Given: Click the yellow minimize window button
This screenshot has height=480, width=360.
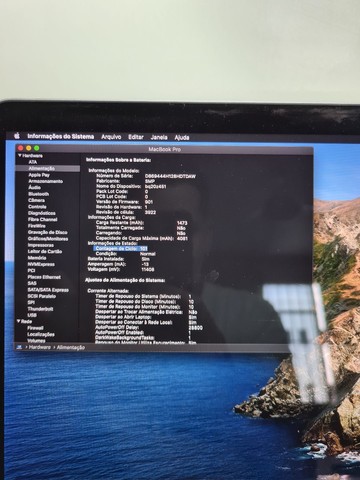Looking at the screenshot, I should pyautogui.click(x=29, y=148).
